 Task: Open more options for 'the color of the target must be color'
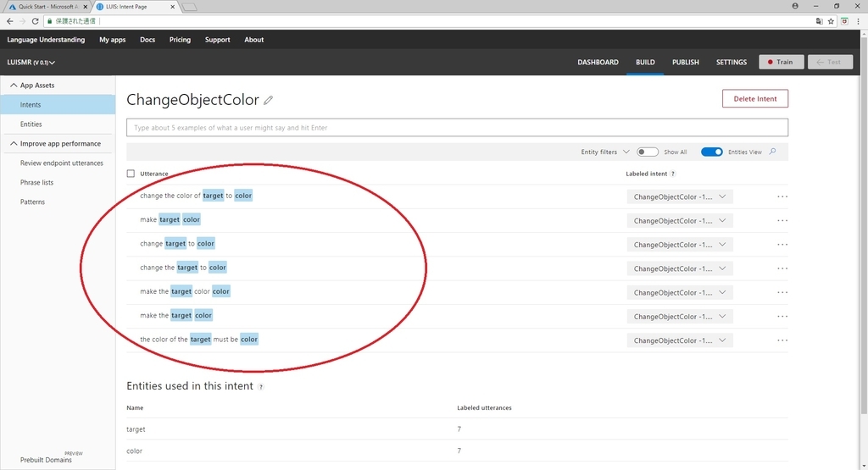coord(782,340)
